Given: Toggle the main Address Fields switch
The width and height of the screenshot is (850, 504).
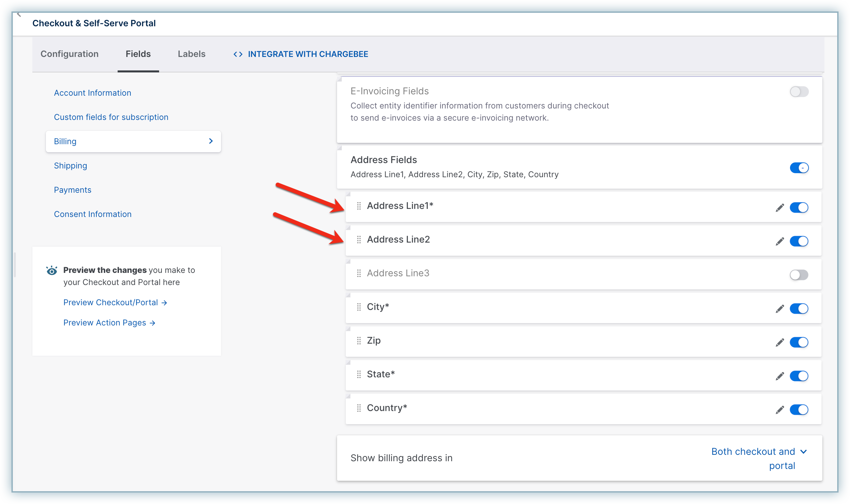Looking at the screenshot, I should click(x=799, y=168).
